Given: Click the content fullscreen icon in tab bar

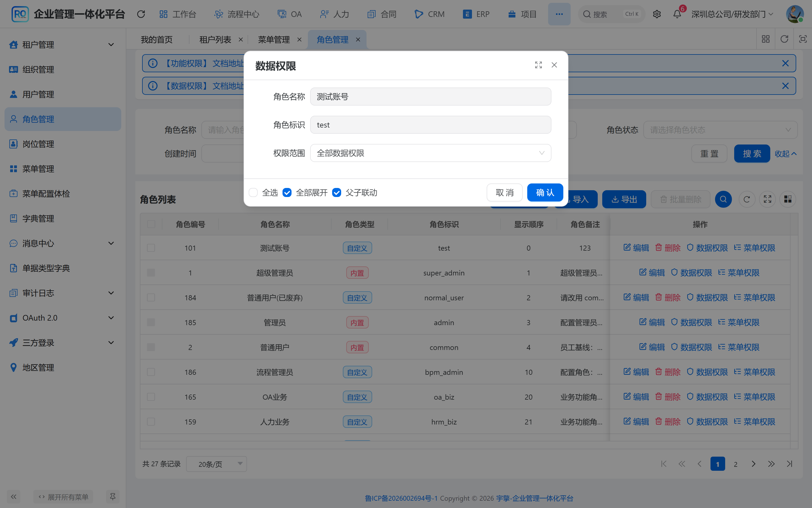Looking at the screenshot, I should click(x=803, y=39).
